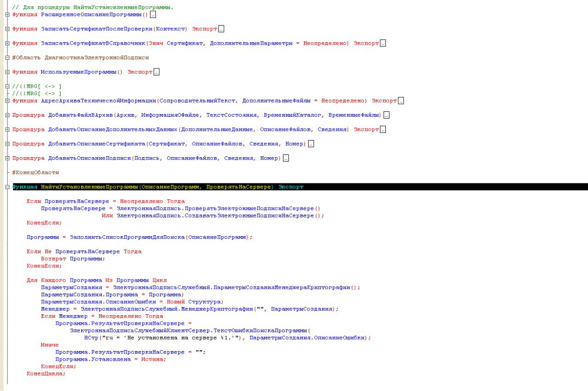588x391 pixels.
Task: Click the КонецЦикла; line
Action: 46,374
